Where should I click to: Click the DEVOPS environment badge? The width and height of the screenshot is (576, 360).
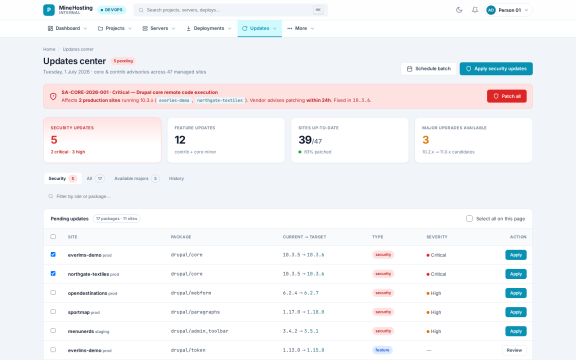[111, 10]
